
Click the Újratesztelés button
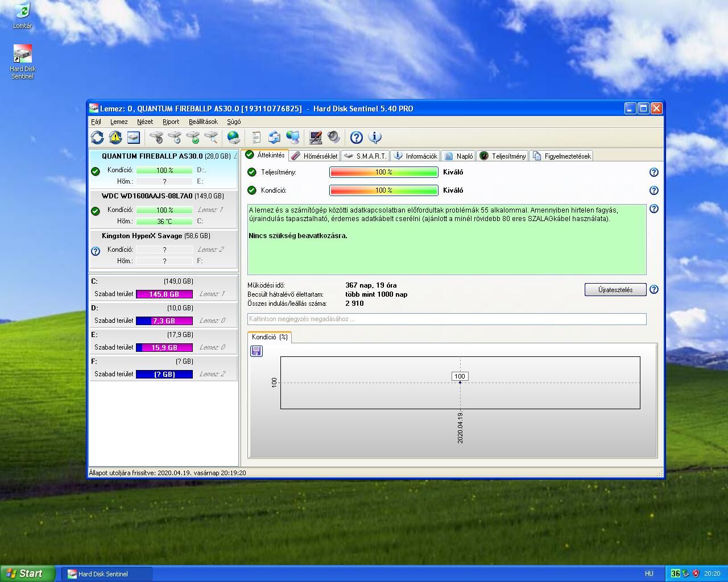tap(615, 290)
